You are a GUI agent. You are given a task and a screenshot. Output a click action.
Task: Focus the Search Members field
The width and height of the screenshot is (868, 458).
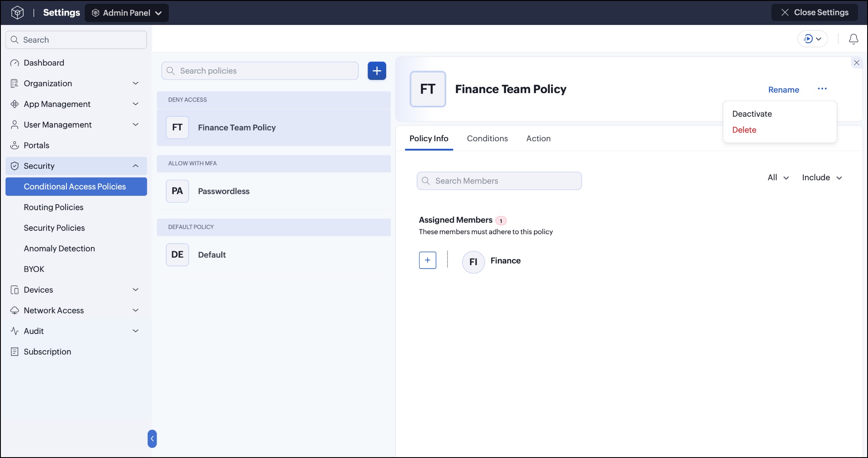point(499,181)
